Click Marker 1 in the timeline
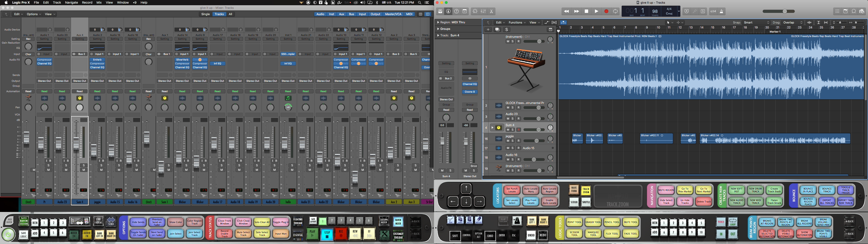 pyautogui.click(x=775, y=32)
